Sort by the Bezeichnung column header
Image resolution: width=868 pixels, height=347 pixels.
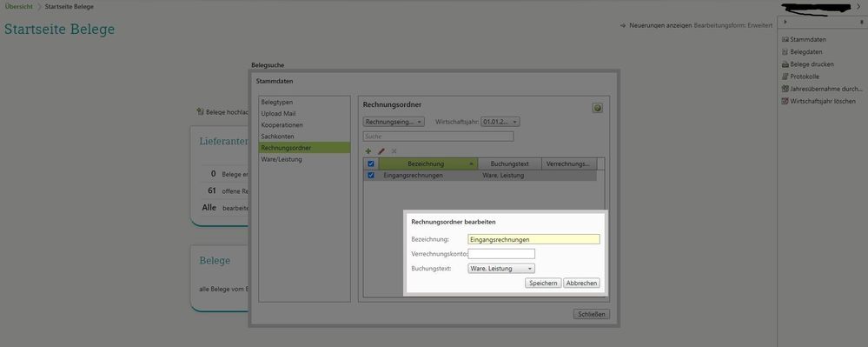[427, 164]
